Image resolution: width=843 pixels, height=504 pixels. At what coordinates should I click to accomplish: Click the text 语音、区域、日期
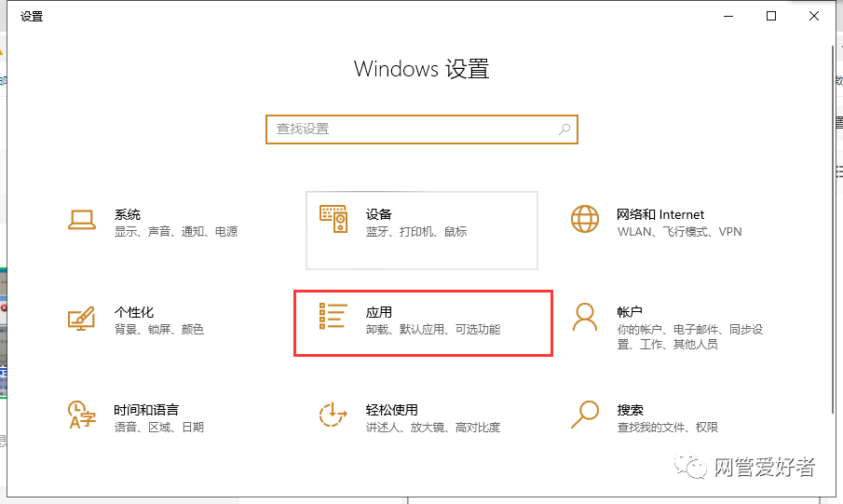click(159, 427)
